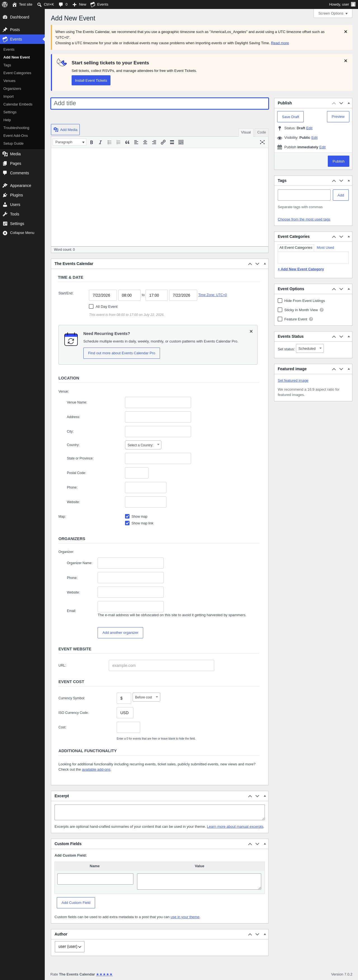
Task: Enter distraction-free fullscreen editor mode
Action: [x=262, y=142]
